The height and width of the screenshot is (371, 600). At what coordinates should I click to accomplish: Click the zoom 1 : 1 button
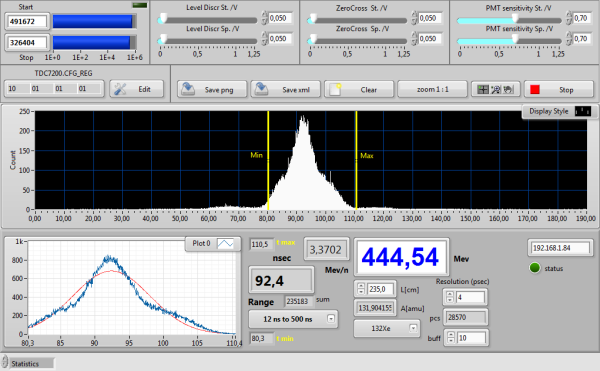pyautogui.click(x=432, y=89)
